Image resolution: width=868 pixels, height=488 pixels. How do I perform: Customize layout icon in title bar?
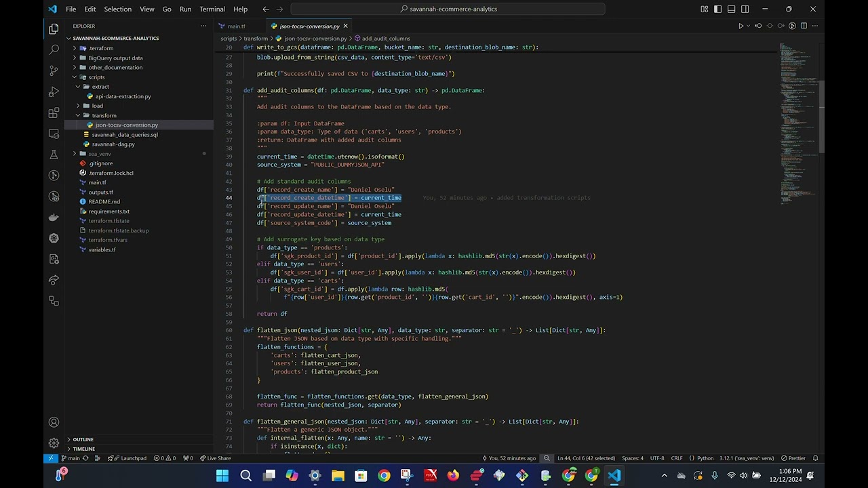[x=705, y=9]
